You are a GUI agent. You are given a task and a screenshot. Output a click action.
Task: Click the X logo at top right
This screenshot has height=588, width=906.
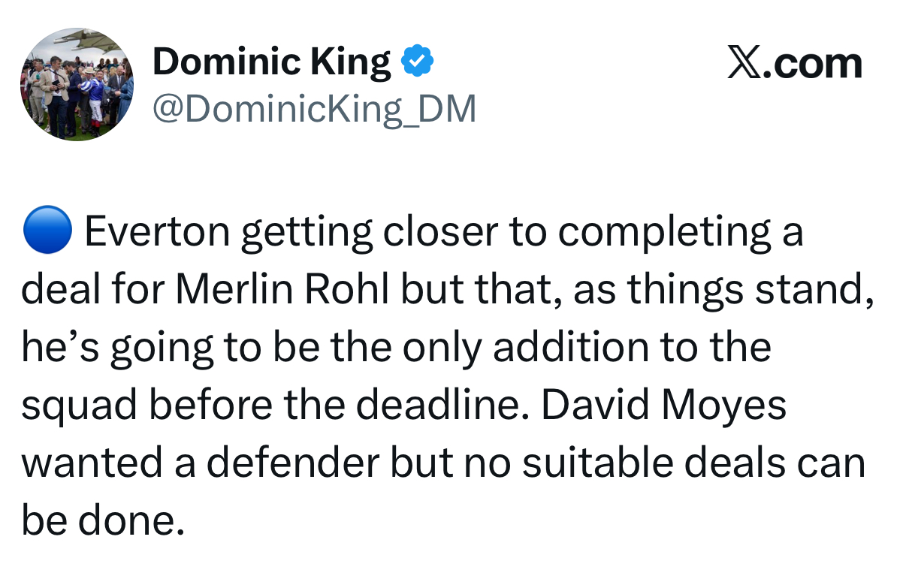point(744,64)
